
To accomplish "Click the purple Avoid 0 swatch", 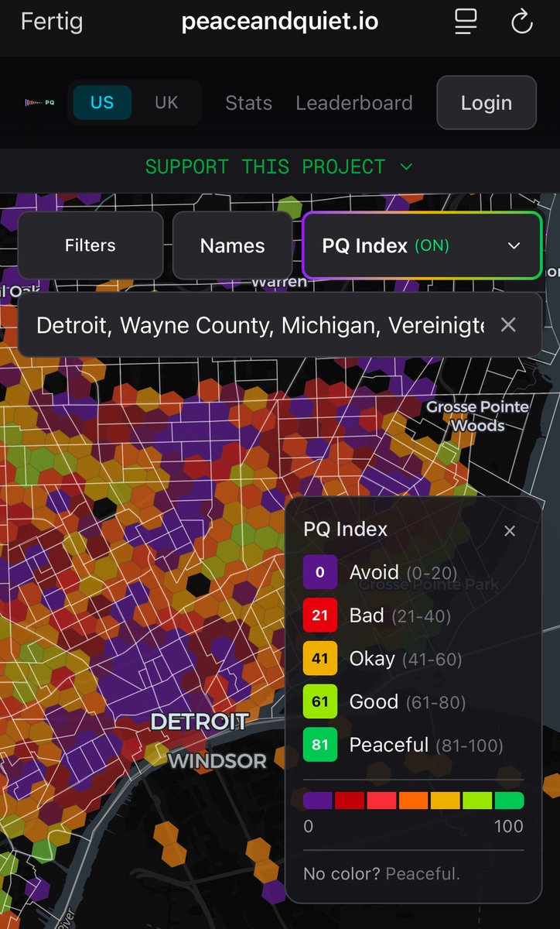I will [320, 573].
